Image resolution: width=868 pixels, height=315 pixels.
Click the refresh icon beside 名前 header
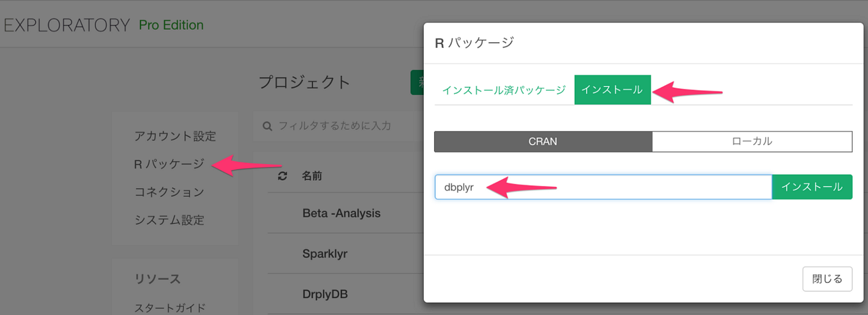click(x=283, y=176)
